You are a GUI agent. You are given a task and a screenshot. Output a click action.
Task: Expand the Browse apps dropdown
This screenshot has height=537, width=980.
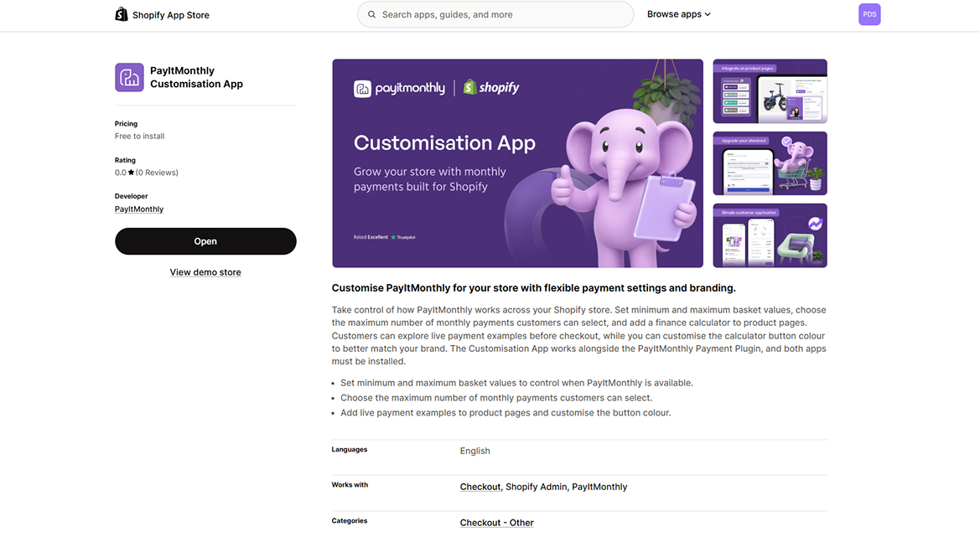[x=679, y=14]
